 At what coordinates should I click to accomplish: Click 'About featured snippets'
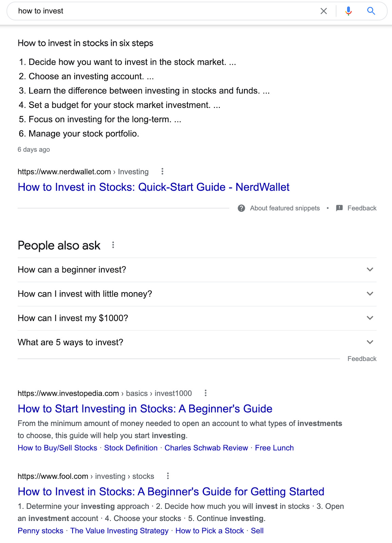pos(284,208)
